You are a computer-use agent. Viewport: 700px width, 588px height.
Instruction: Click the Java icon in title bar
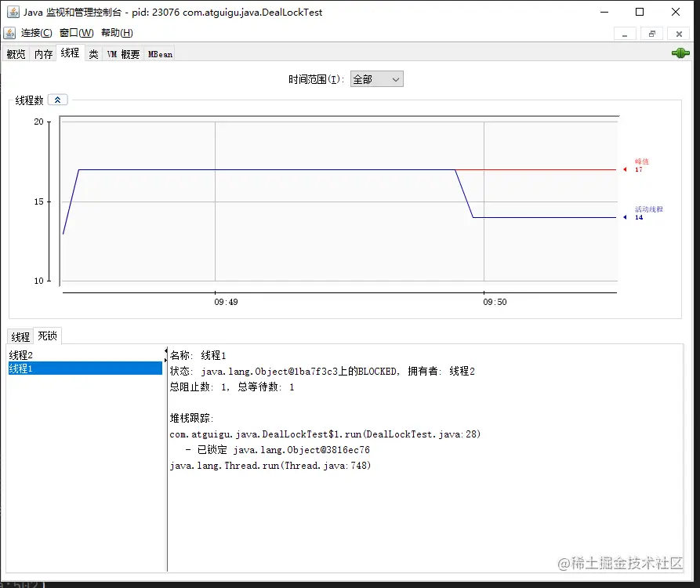(13, 12)
